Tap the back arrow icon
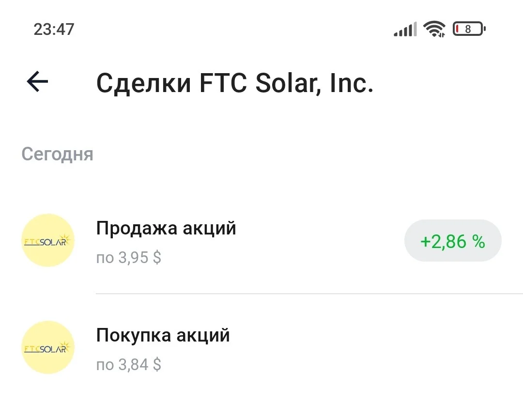Image resolution: width=523 pixels, height=420 pixels. pyautogui.click(x=37, y=81)
